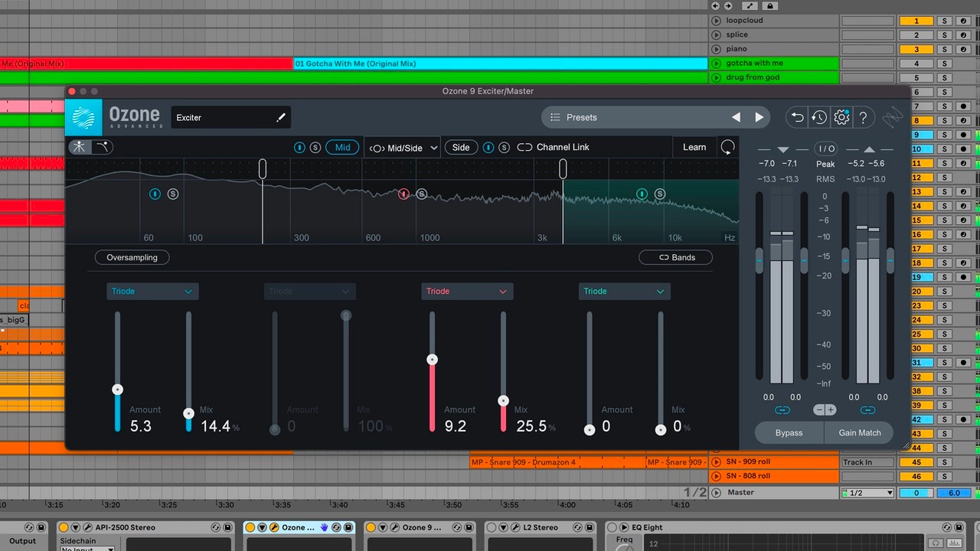Go to the next Ozone preset
Screen dimensions: 980x551
click(759, 117)
